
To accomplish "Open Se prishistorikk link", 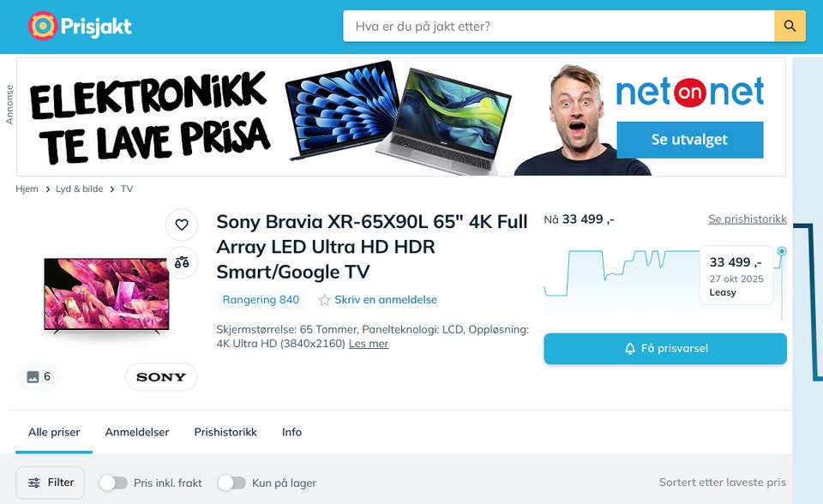I will pos(748,219).
